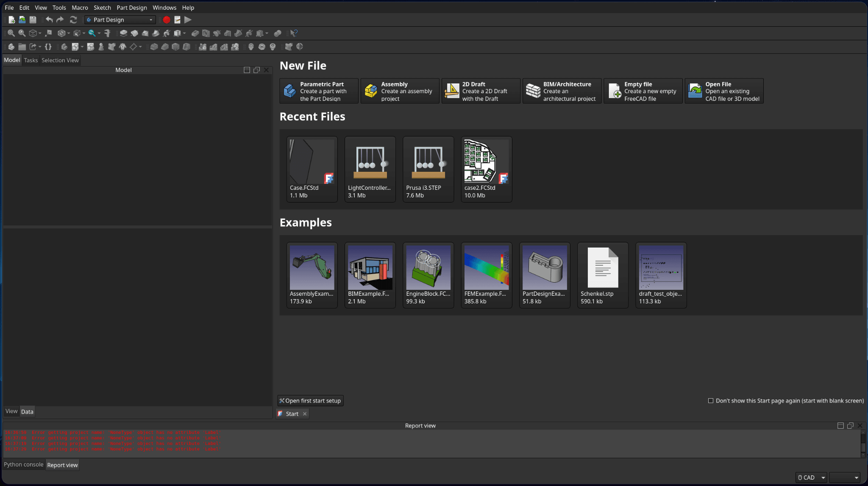Fit selection in view icon

click(x=22, y=33)
